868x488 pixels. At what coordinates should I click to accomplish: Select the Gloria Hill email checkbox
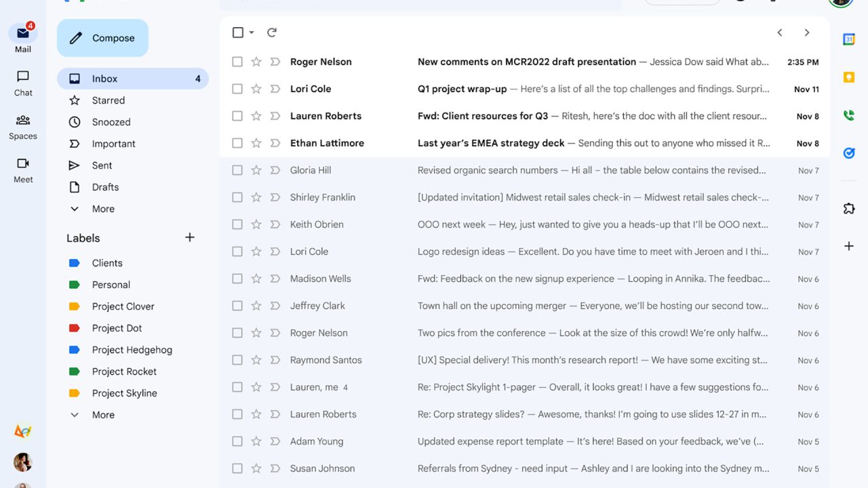click(237, 170)
